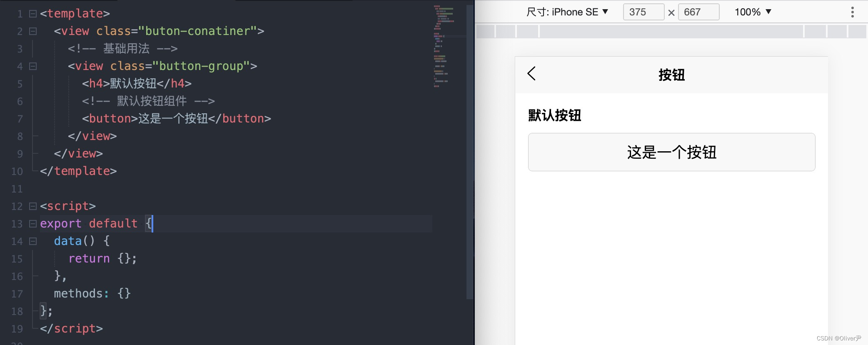Click the height field showing 667
Screen dimensions: 868x345
699,12
